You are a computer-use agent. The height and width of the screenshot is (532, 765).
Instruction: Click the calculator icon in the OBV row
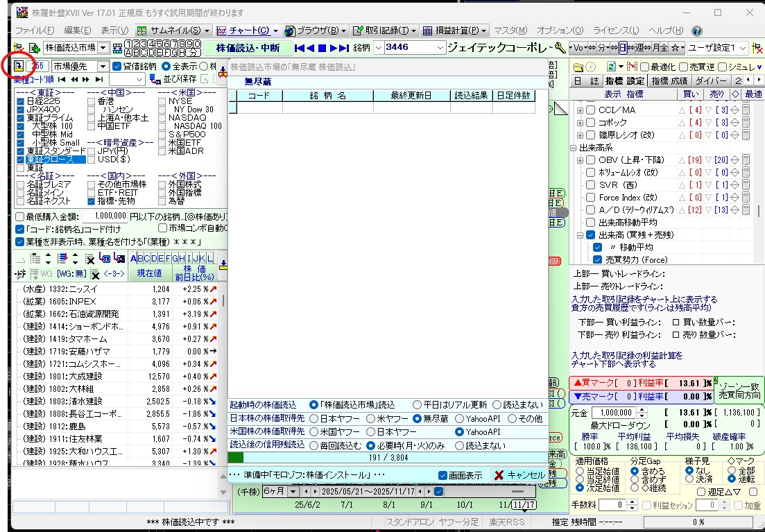coord(746,160)
